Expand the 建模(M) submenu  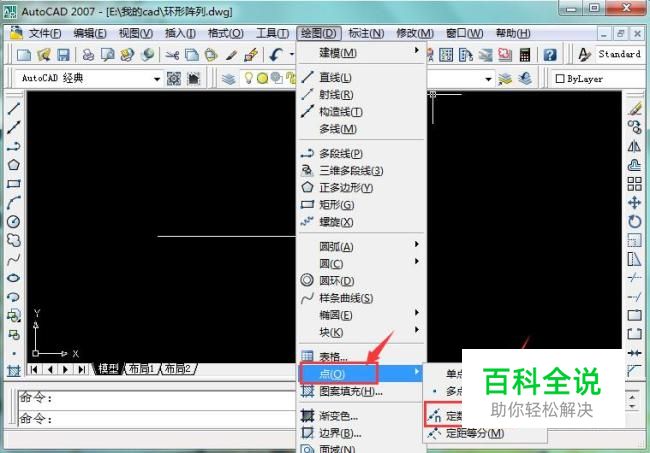361,53
